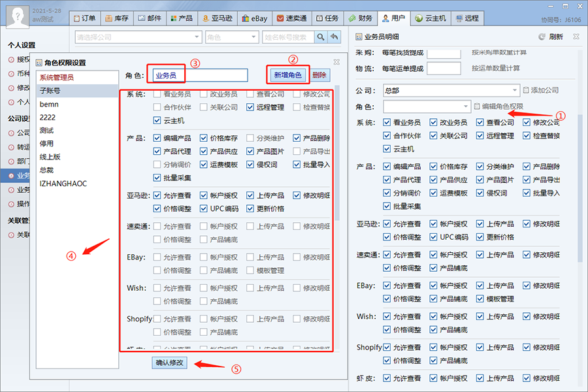
Task: Click the 币种 sidebar icon
Action: [11, 74]
